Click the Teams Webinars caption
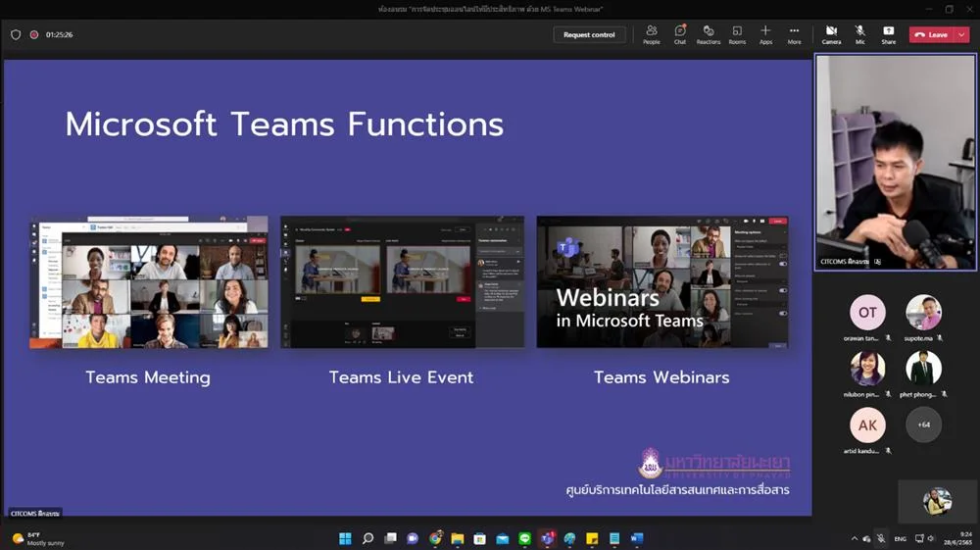The width and height of the screenshot is (980, 550). [x=661, y=376]
